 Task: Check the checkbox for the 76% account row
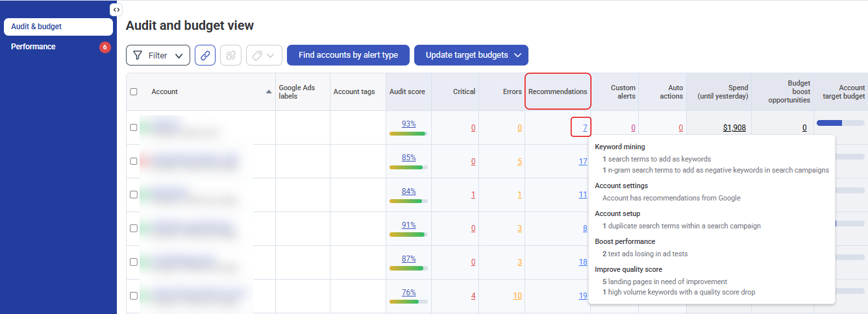[134, 295]
